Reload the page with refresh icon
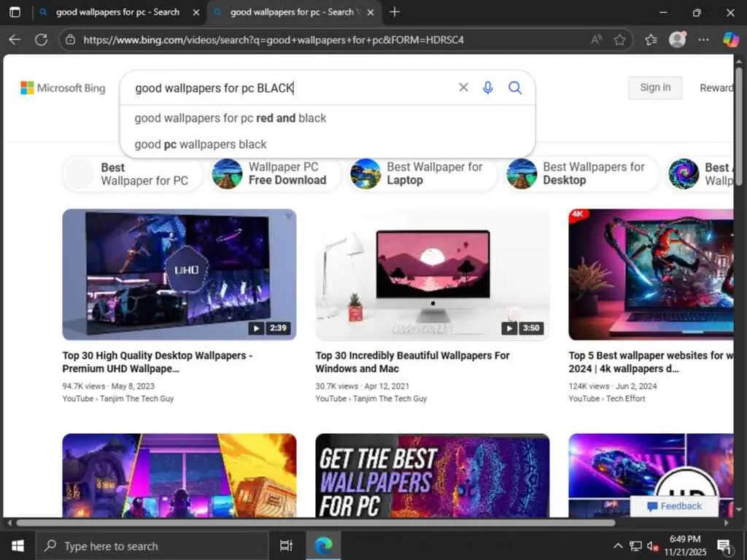The height and width of the screenshot is (560, 747). click(x=42, y=39)
